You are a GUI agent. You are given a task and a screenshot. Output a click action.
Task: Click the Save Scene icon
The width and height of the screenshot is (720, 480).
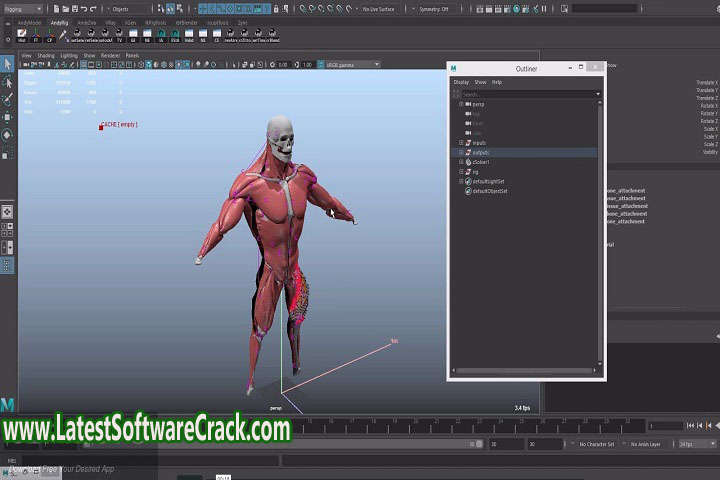coord(74,9)
